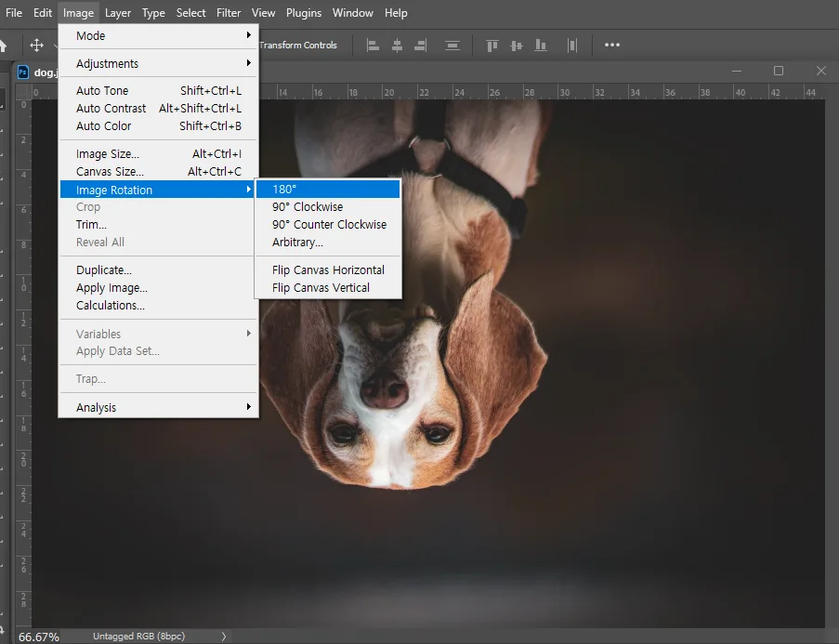839x644 pixels.
Task: Align right edges icon
Action: click(421, 46)
